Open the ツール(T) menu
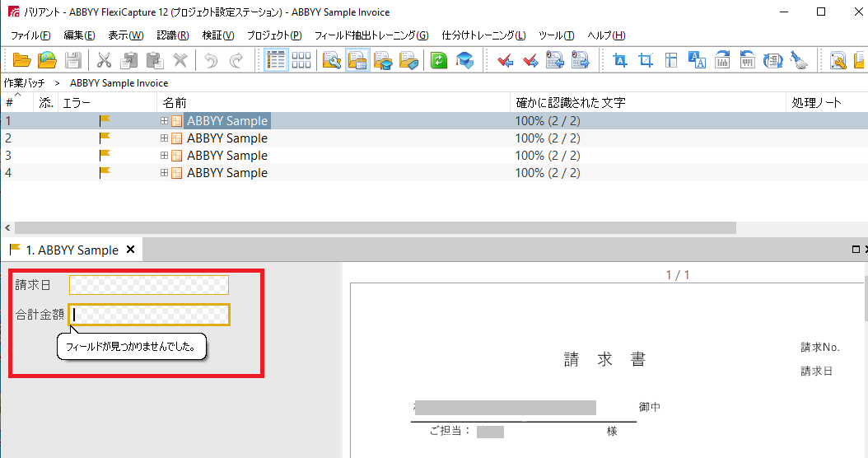 click(x=557, y=35)
